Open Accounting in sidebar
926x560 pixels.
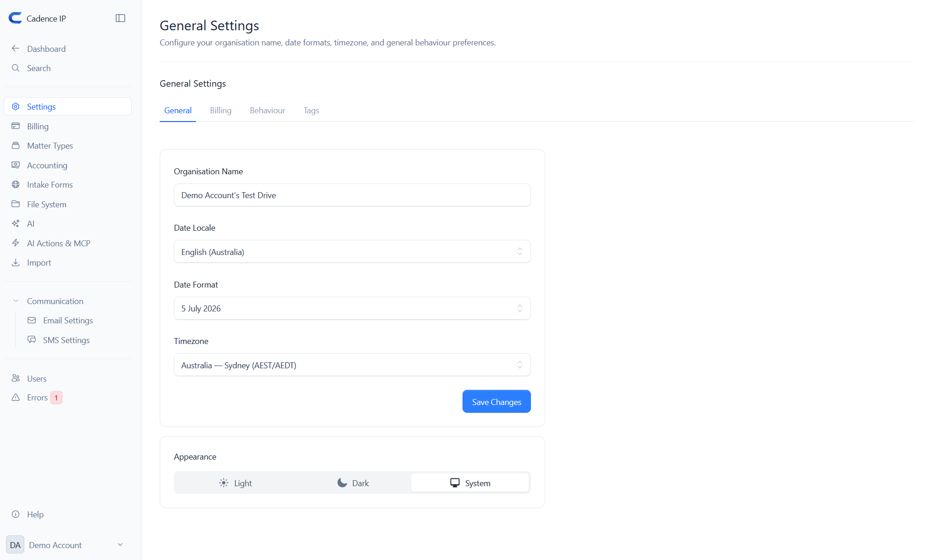click(x=68, y=165)
